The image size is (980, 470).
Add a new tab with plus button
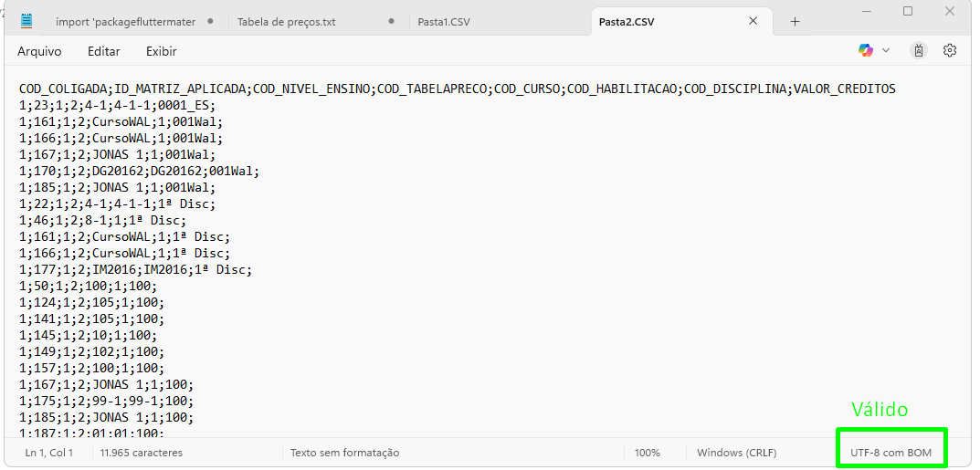pyautogui.click(x=795, y=22)
